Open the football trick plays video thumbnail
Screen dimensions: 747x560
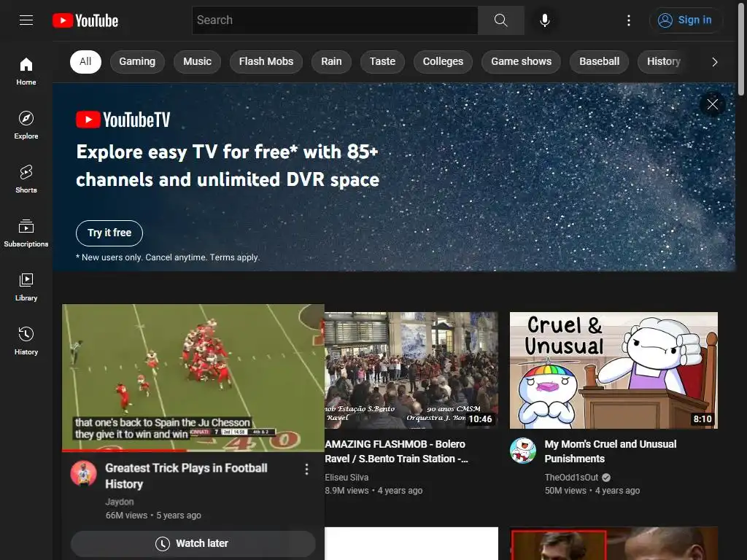coord(193,377)
